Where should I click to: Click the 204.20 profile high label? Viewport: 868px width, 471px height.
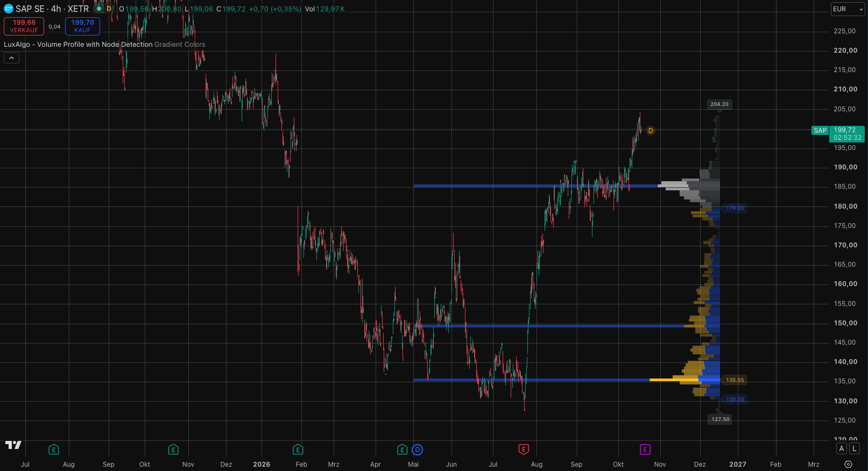pyautogui.click(x=719, y=104)
